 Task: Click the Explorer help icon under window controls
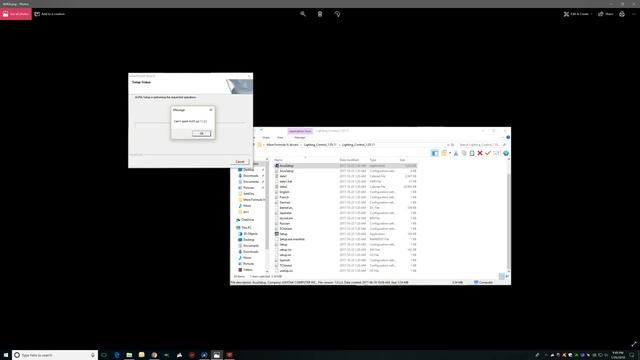point(508,138)
